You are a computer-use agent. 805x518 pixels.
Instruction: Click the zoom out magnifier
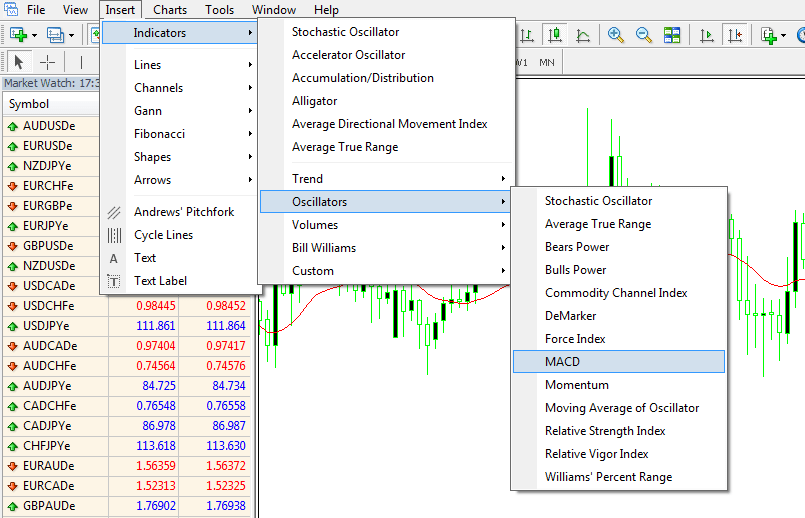tap(643, 35)
